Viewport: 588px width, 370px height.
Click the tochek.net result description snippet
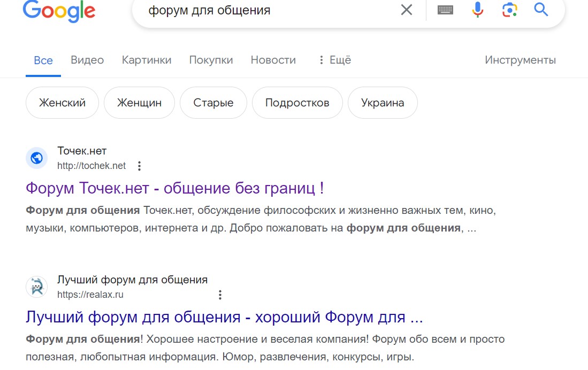(261, 219)
